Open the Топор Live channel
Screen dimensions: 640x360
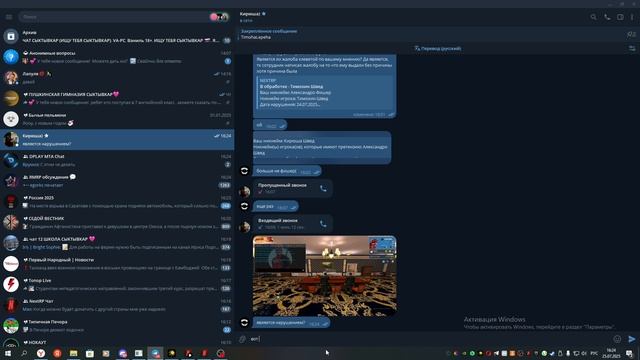point(117,284)
